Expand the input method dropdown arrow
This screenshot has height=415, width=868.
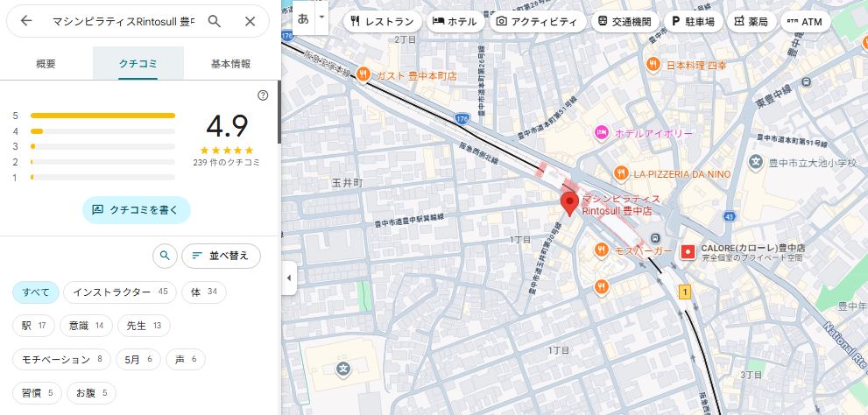[322, 17]
